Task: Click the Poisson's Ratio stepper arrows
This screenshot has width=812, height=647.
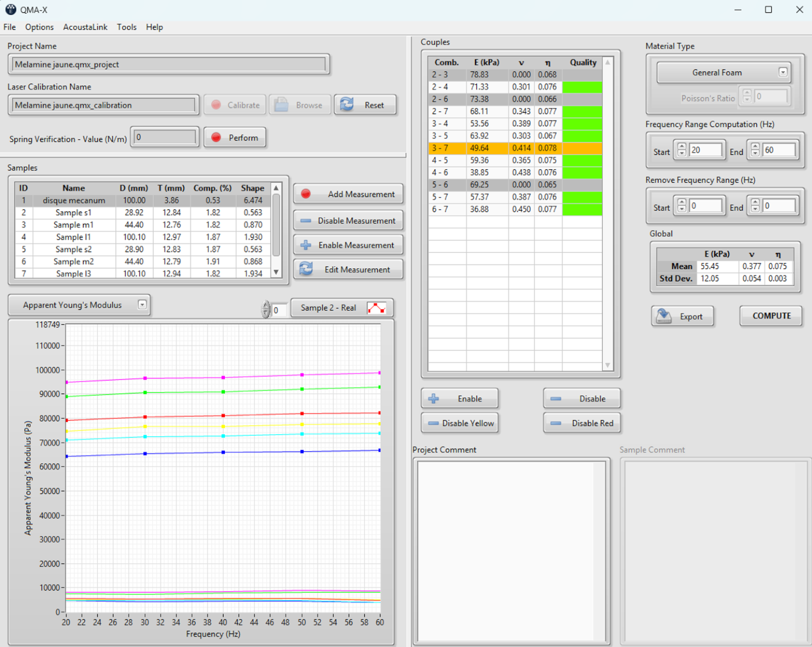Action: [x=747, y=96]
